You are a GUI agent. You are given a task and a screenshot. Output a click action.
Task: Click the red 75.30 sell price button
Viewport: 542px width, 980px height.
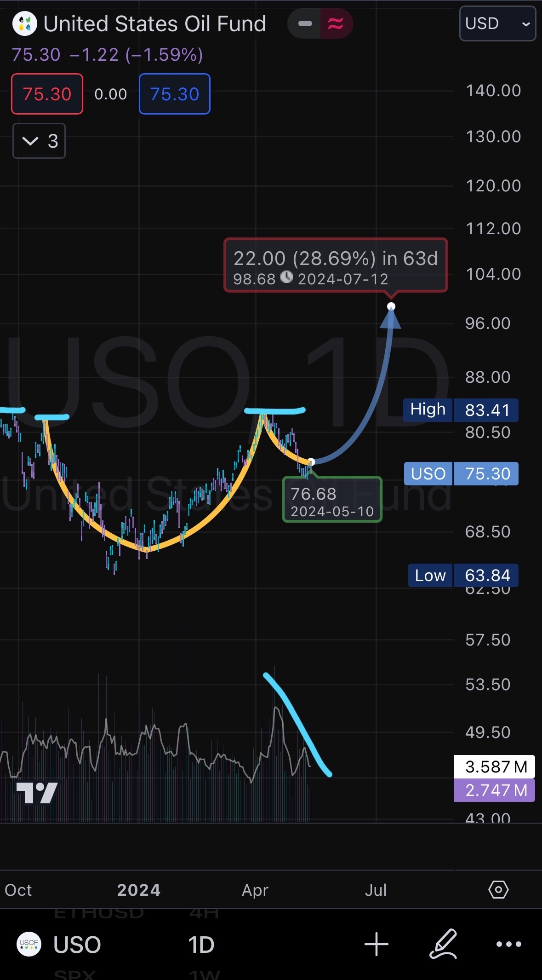[47, 94]
